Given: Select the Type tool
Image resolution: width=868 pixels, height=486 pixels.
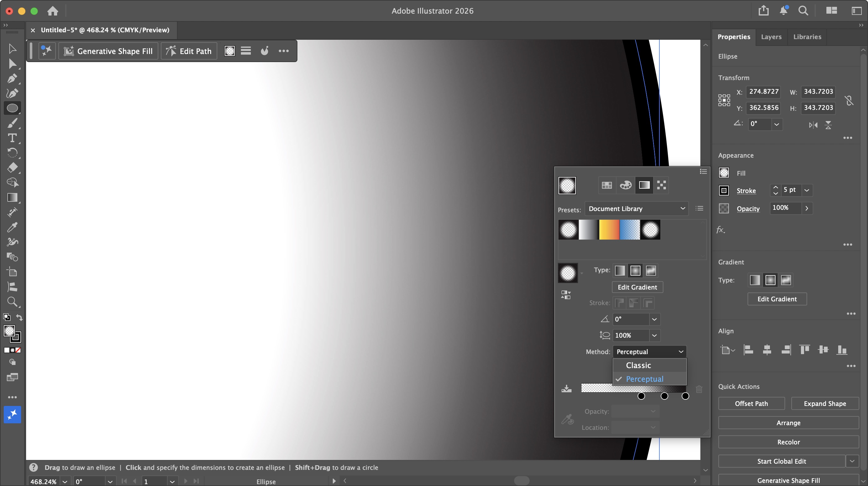Looking at the screenshot, I should [x=12, y=138].
